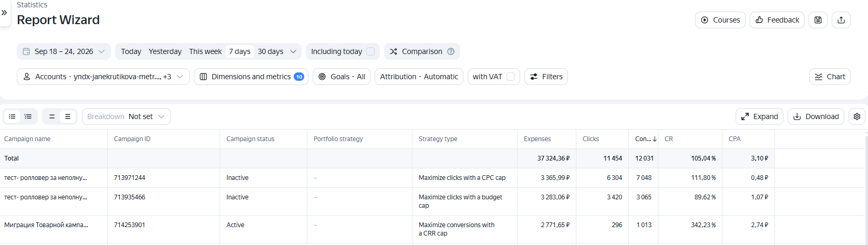Open the Breakdown Not set dropdown
Viewport: 868px width, 245px height.
point(126,116)
